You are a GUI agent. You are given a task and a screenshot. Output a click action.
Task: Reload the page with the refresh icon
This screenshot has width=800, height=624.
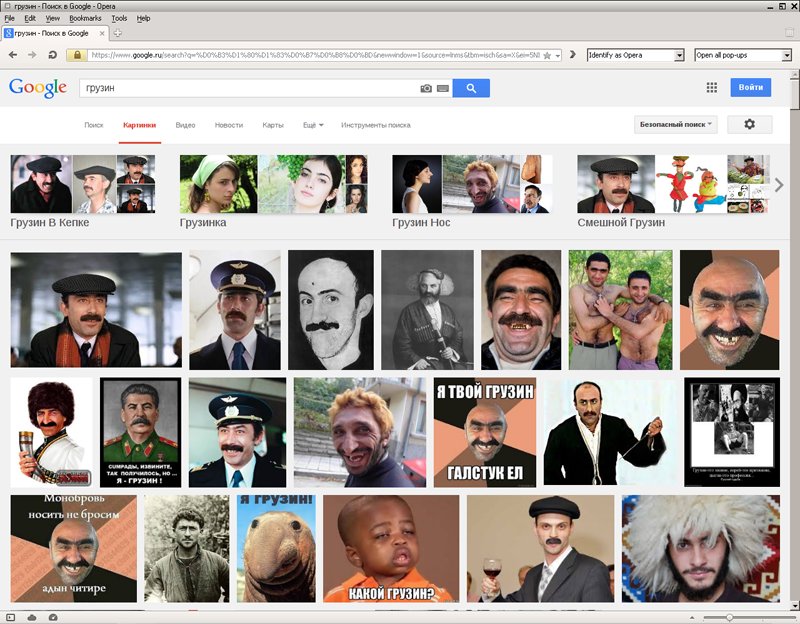point(52,55)
